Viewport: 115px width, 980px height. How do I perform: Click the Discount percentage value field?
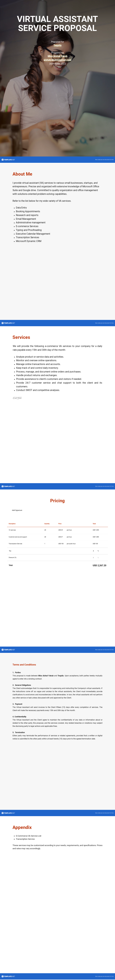tap(93, 557)
